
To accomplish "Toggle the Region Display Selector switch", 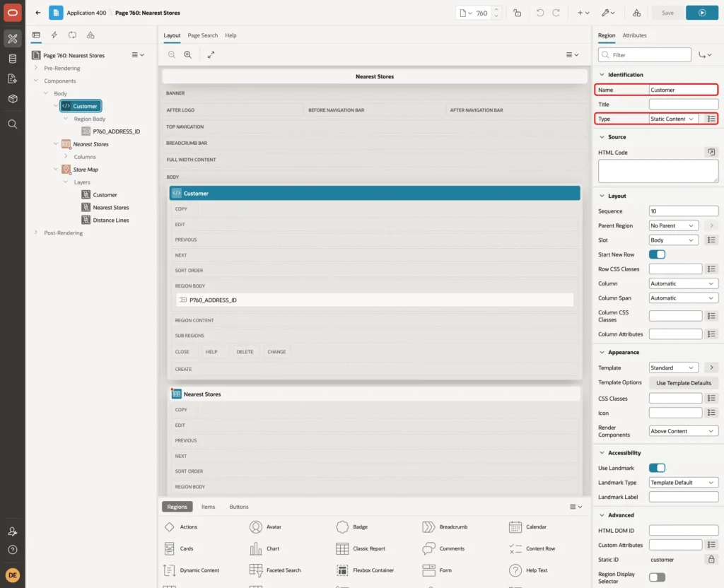I will (x=657, y=577).
